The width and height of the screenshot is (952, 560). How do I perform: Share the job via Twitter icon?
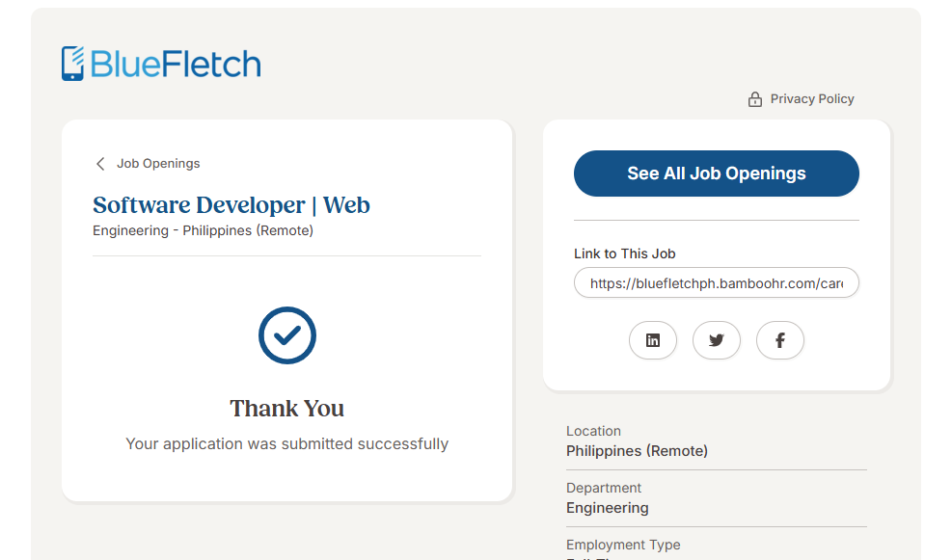click(717, 340)
